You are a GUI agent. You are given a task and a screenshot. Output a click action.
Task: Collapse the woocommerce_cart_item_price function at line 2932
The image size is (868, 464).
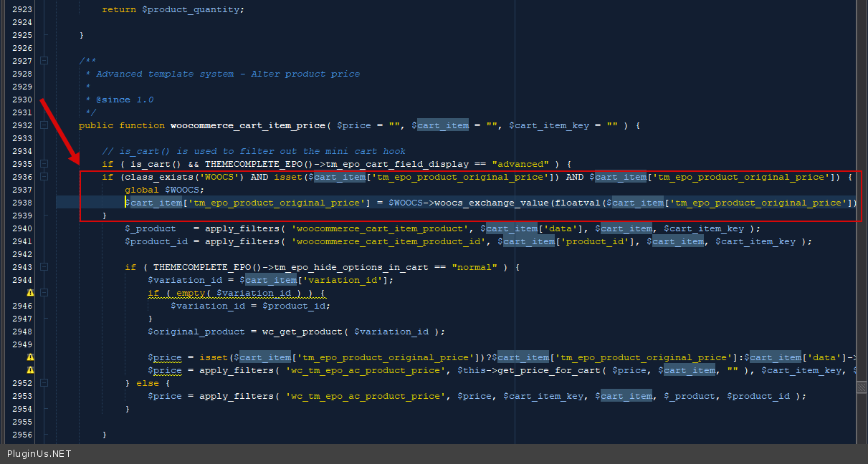pos(44,125)
